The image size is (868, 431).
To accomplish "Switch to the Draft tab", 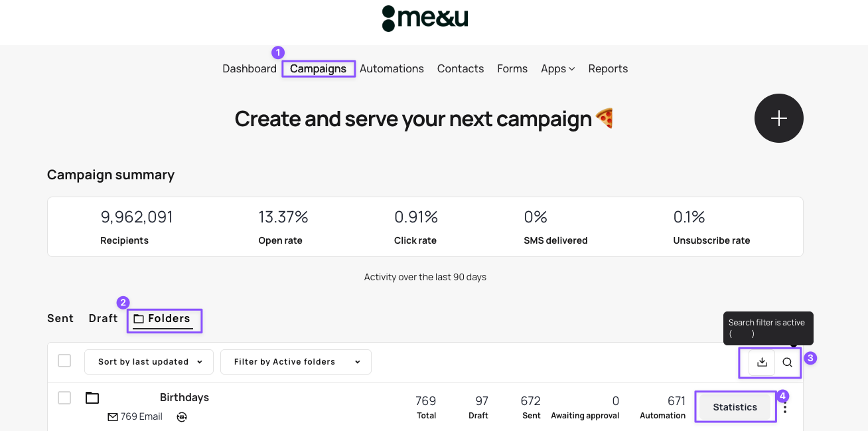I will click(103, 319).
